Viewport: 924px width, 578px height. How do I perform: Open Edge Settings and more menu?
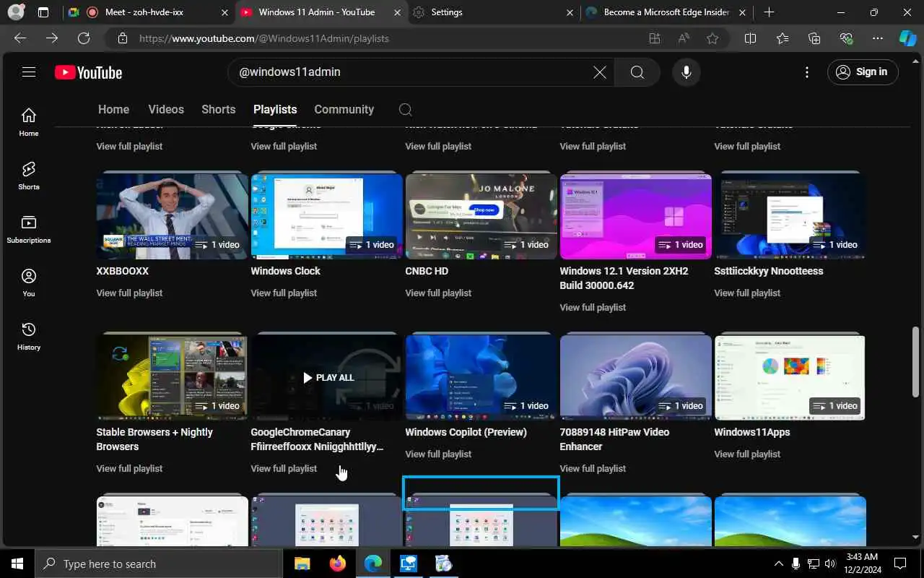coord(878,38)
